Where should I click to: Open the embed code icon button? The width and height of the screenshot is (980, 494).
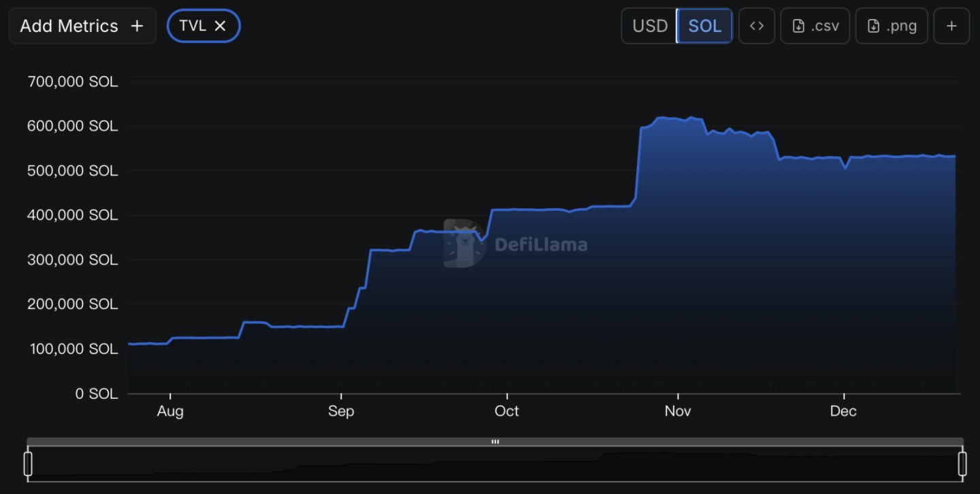point(756,26)
